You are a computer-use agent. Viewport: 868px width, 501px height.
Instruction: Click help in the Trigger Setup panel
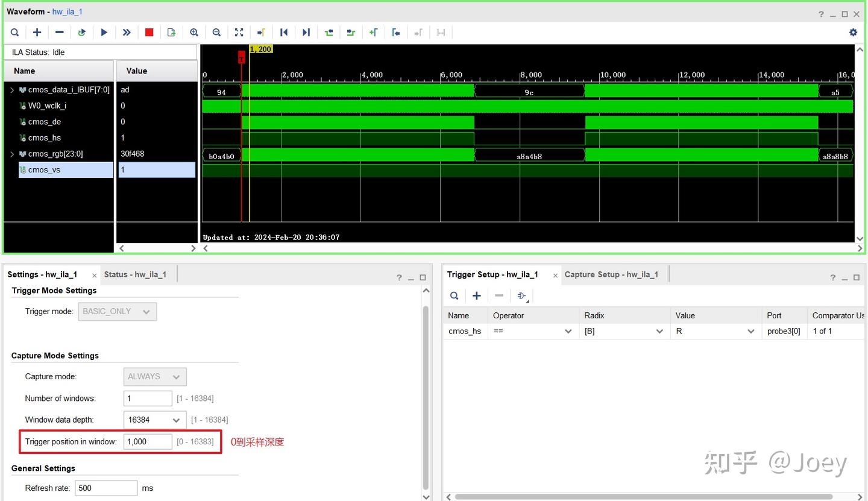(832, 277)
